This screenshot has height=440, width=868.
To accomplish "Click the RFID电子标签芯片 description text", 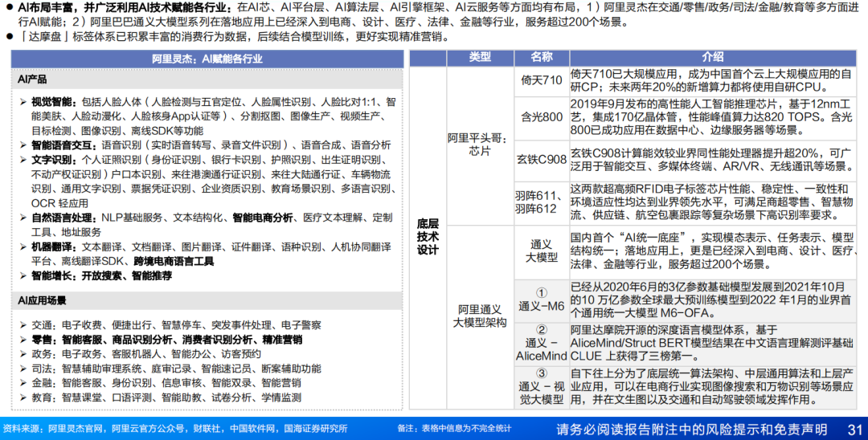I will (712, 202).
